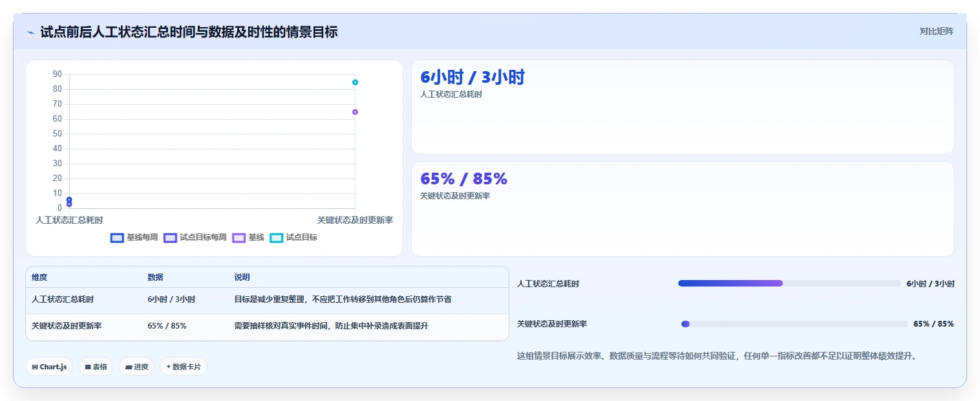The height and width of the screenshot is (401, 980).
Task: Click the 6小时 / 3小时 table cell
Action: click(171, 299)
